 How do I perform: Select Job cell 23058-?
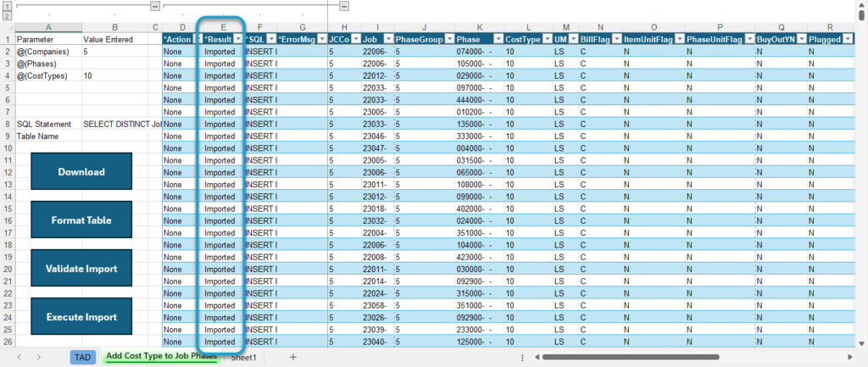click(x=377, y=305)
